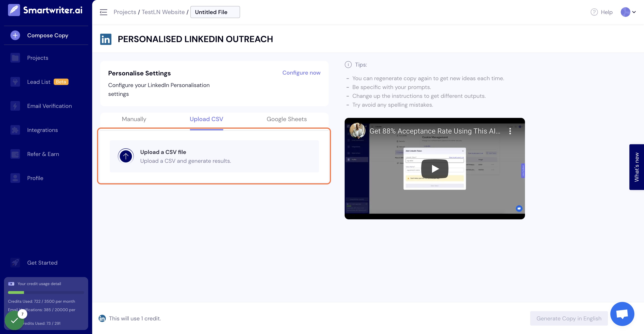
Task: Click the Get Started rocket icon
Action: (15, 262)
